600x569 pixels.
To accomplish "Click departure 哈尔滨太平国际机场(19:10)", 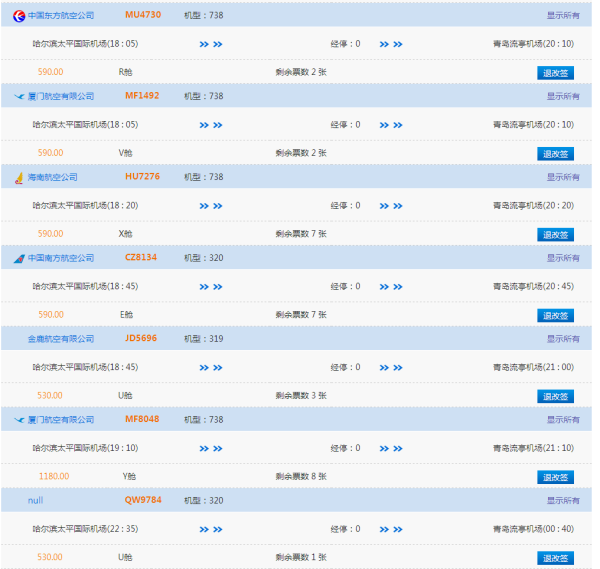I will pos(85,448).
